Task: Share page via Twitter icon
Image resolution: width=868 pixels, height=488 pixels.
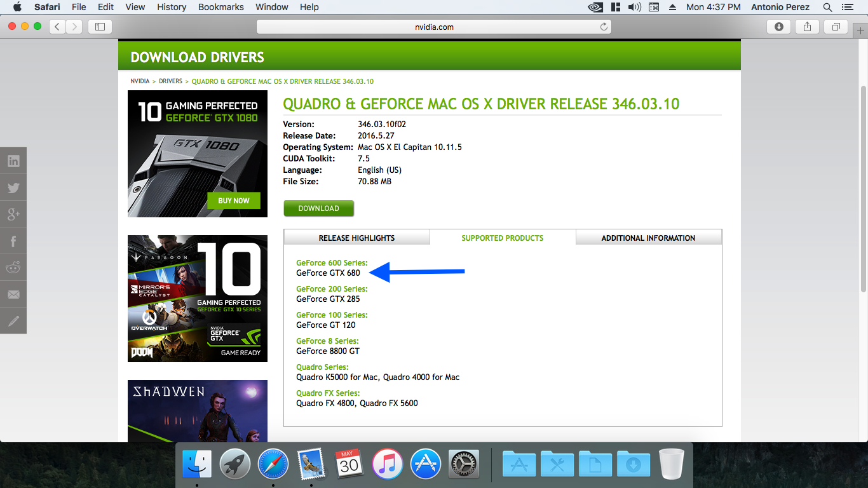Action: (x=13, y=187)
